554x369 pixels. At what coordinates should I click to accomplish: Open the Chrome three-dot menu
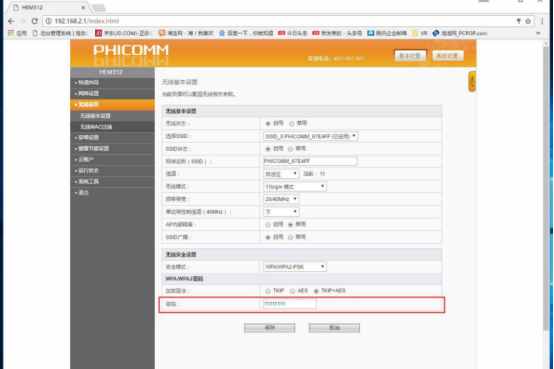pos(542,21)
